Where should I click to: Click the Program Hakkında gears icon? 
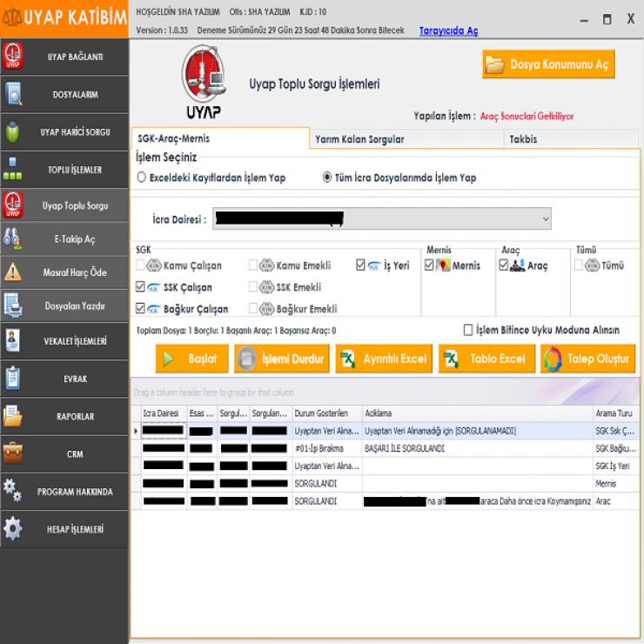click(13, 490)
